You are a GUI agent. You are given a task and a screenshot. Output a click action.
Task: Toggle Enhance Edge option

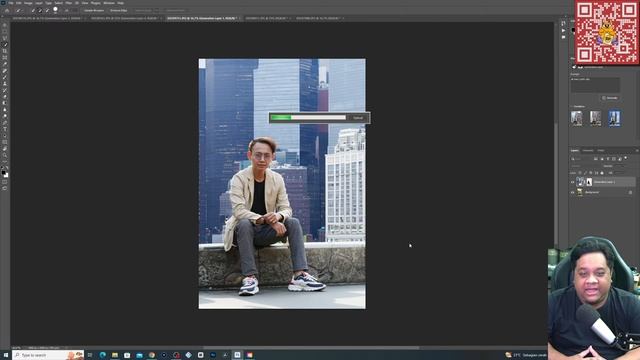[x=118, y=11]
